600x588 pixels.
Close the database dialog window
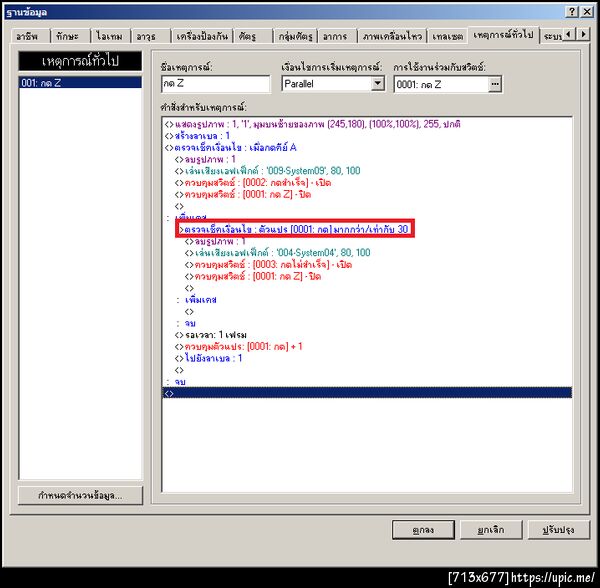tap(587, 12)
